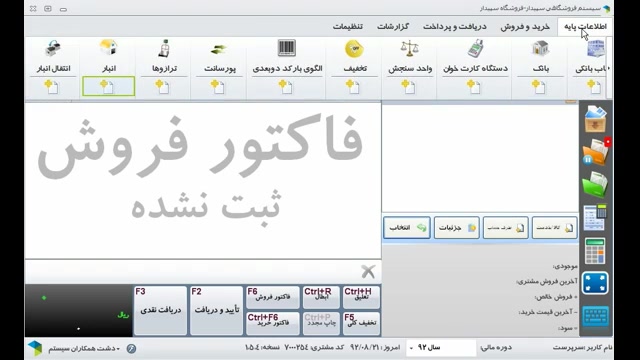
Task: Click the item entry field beside the X
Action: click(x=192, y=272)
